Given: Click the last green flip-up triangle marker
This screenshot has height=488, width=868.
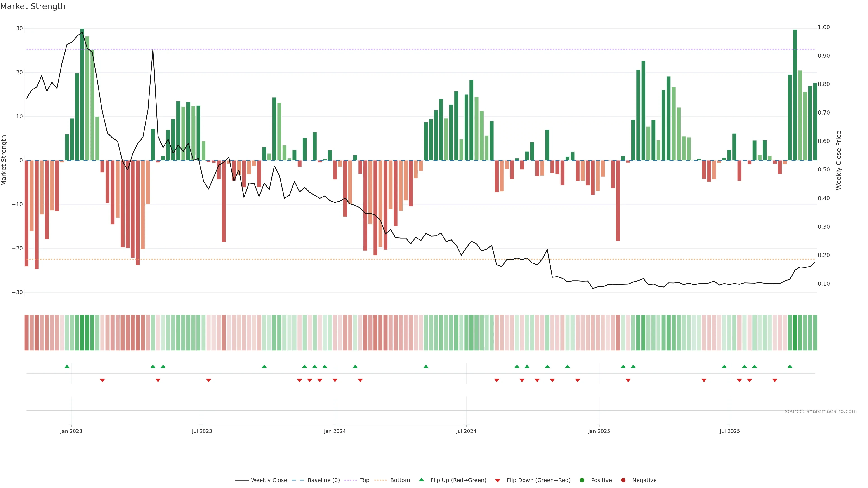Looking at the screenshot, I should tap(790, 366).
